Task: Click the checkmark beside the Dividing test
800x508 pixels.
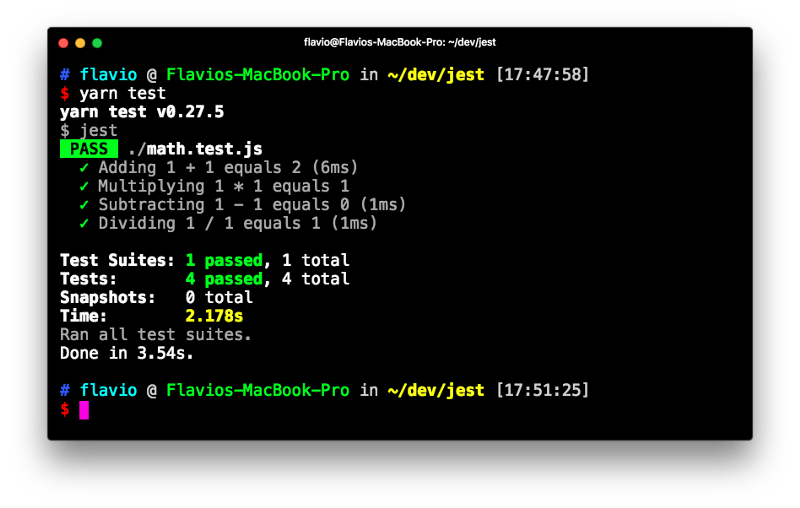Action: 85,223
